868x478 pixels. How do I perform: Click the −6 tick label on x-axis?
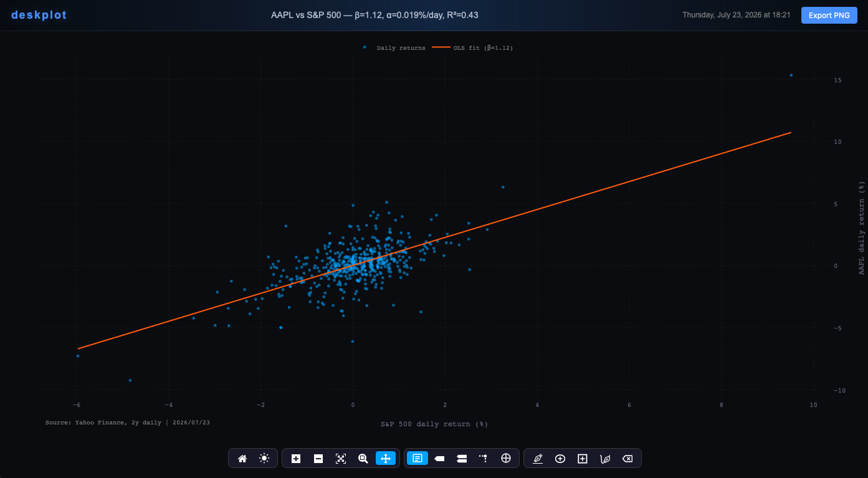[76, 405]
